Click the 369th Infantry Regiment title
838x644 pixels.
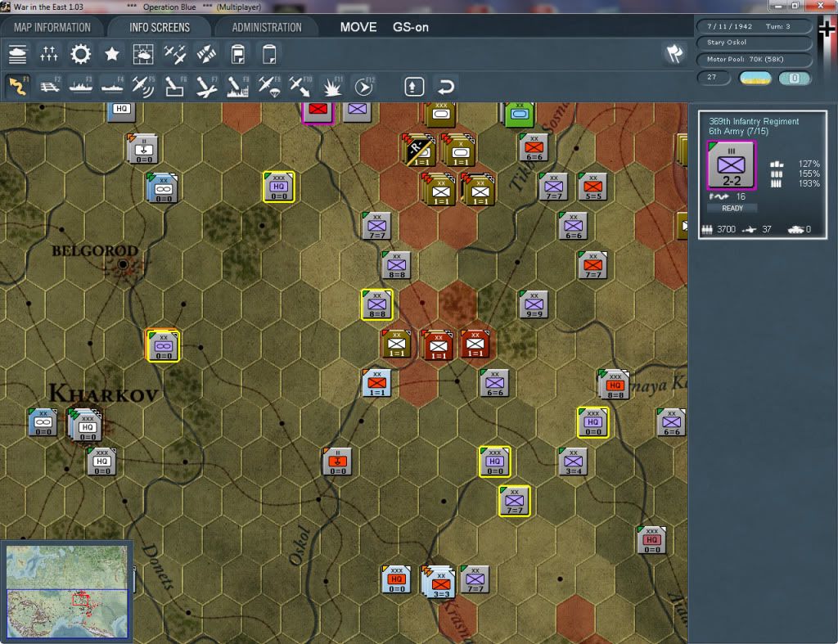point(754,121)
